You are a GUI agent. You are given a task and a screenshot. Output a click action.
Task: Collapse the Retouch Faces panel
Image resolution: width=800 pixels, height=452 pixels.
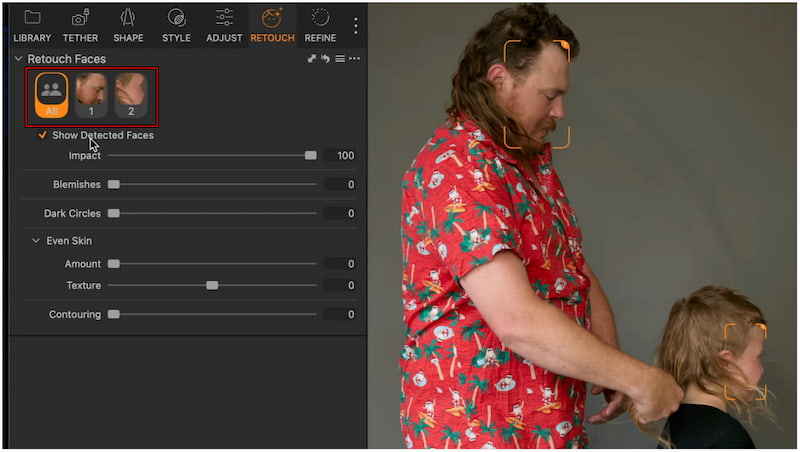tap(18, 59)
